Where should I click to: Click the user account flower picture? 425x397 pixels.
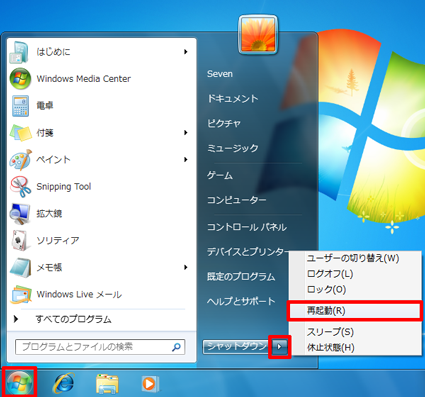pyautogui.click(x=258, y=35)
